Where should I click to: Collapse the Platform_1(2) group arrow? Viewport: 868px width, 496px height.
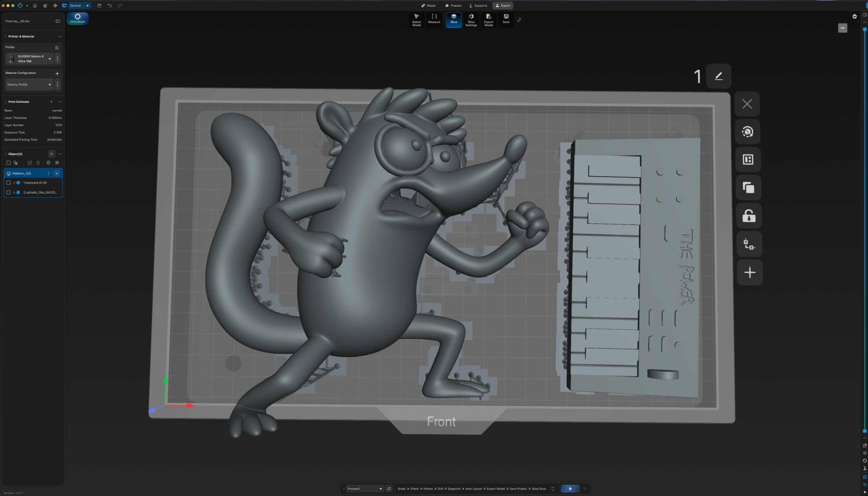pyautogui.click(x=57, y=173)
